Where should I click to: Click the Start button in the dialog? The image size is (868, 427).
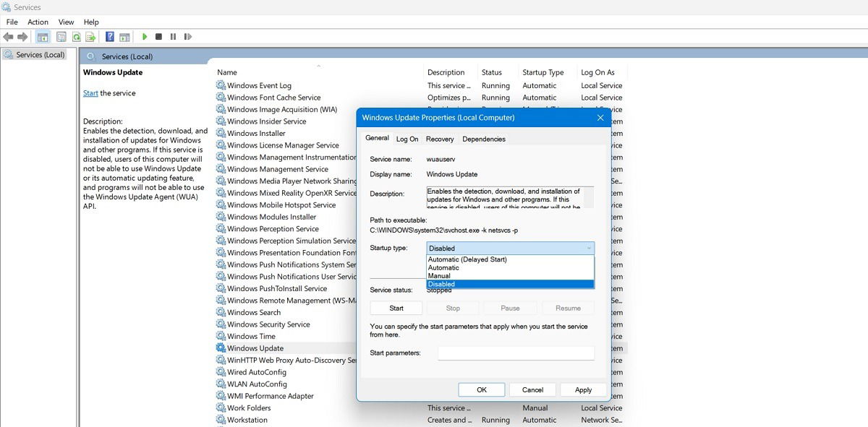coord(396,308)
